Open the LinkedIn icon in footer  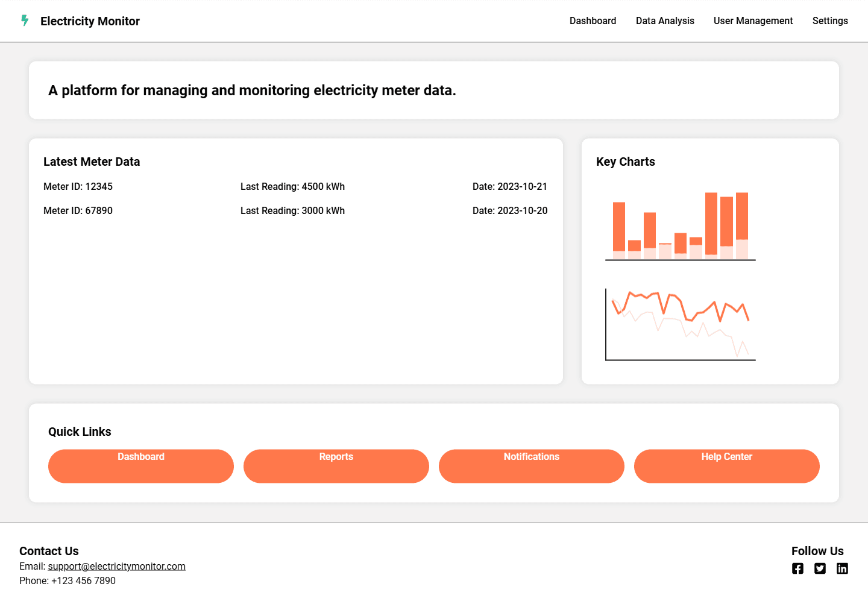[842, 568]
